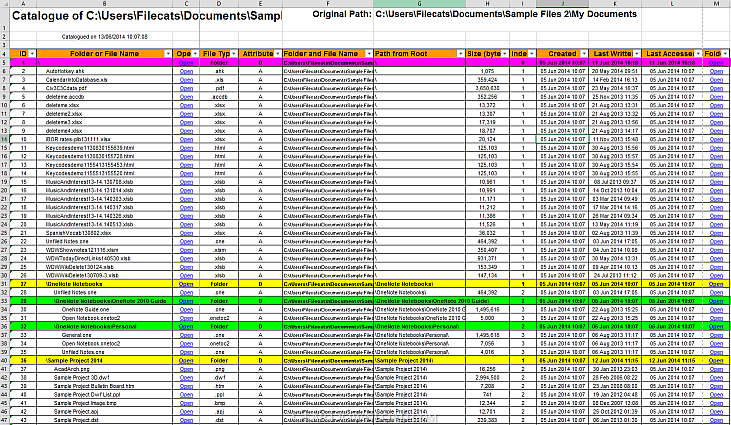The width and height of the screenshot is (731, 425).
Task: Click Open link beside SpanishVocab130802.xlsx name
Action: pos(186,233)
